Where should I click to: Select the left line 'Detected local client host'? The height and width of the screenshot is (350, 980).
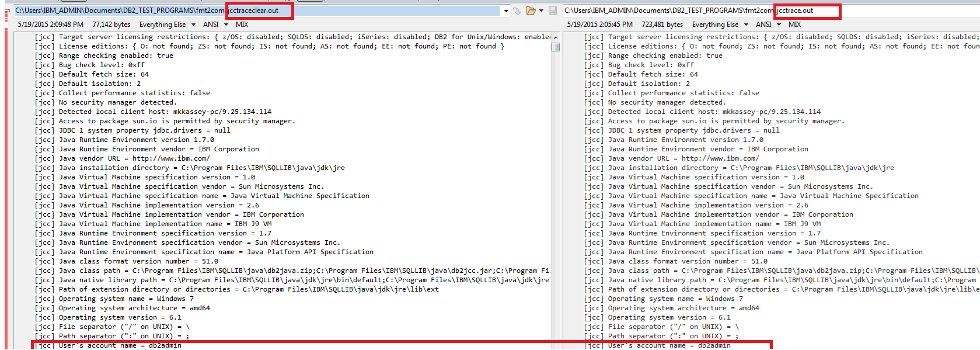[153, 112]
